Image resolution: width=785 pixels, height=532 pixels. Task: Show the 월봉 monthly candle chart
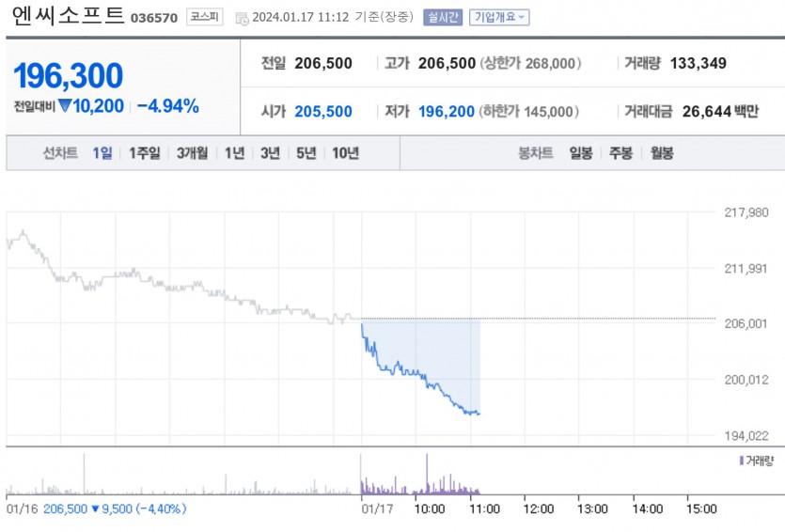coord(661,153)
